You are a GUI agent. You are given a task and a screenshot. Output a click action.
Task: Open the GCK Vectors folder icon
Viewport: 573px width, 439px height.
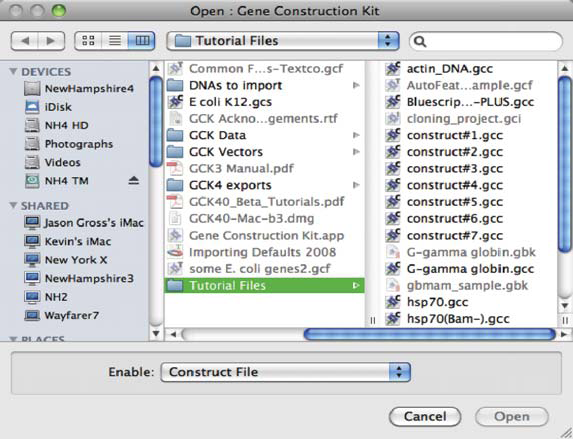pos(175,152)
